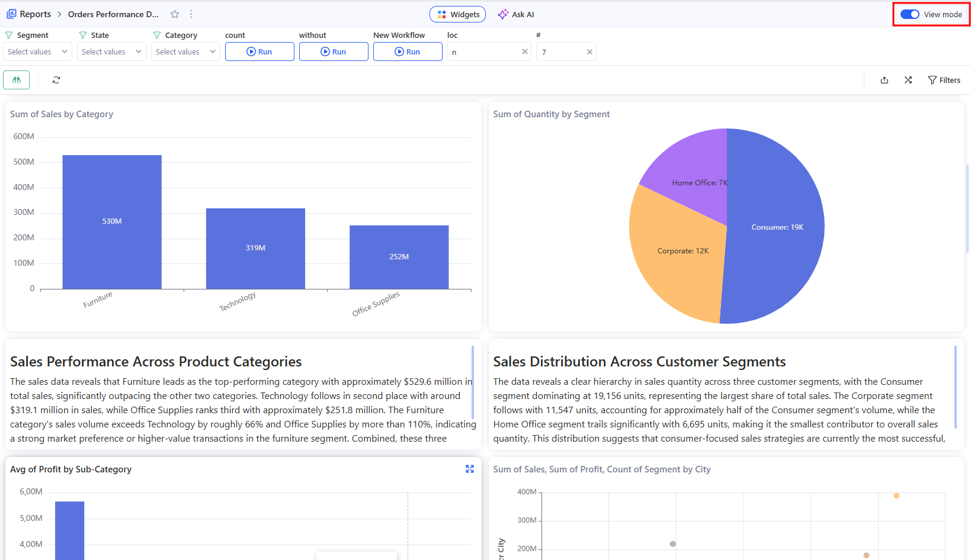Click the shuffle/resize layout icon

tap(908, 80)
